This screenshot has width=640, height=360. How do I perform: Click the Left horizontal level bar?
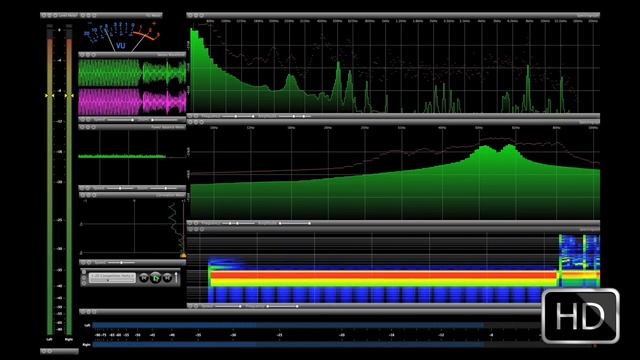point(316,325)
